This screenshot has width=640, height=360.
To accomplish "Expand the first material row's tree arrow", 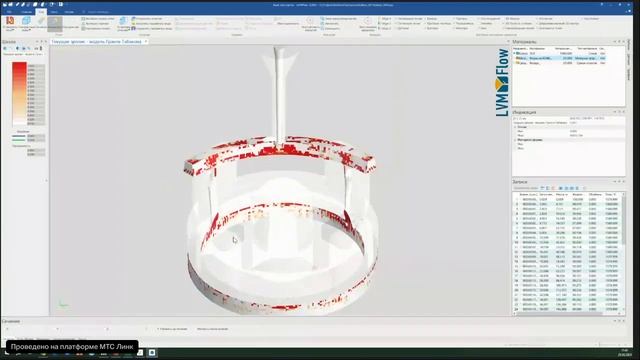I will tap(515, 53).
